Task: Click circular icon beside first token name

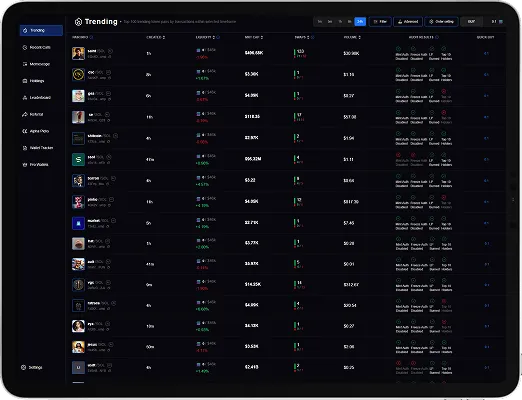Action: 110,51
